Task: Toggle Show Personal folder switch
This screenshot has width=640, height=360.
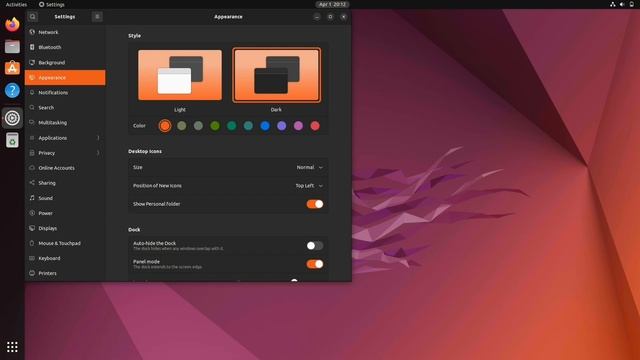Action: tap(315, 204)
